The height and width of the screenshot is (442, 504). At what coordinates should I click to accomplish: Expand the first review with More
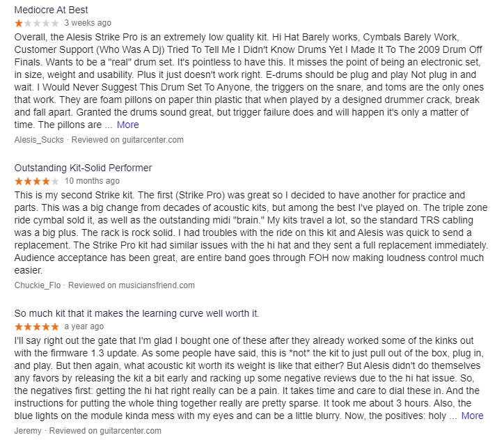[x=127, y=125]
